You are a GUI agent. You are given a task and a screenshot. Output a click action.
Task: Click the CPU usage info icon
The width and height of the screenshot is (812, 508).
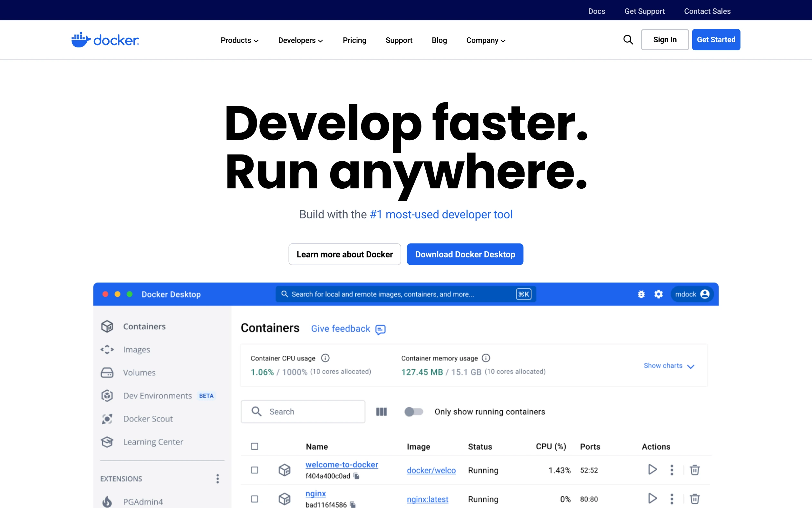tap(325, 358)
